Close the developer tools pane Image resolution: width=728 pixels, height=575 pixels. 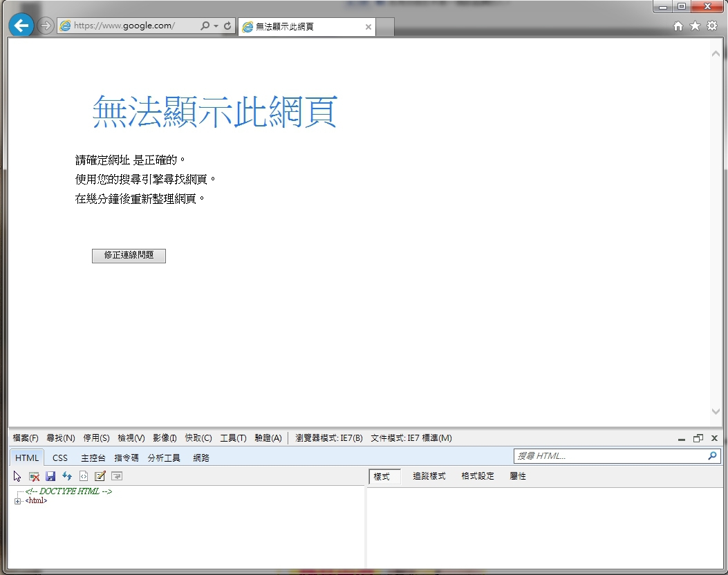(715, 438)
